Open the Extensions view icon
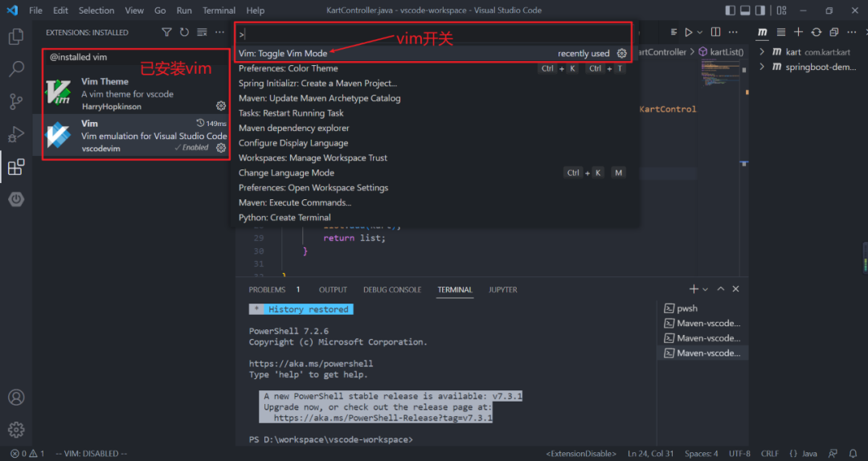 pos(16,166)
